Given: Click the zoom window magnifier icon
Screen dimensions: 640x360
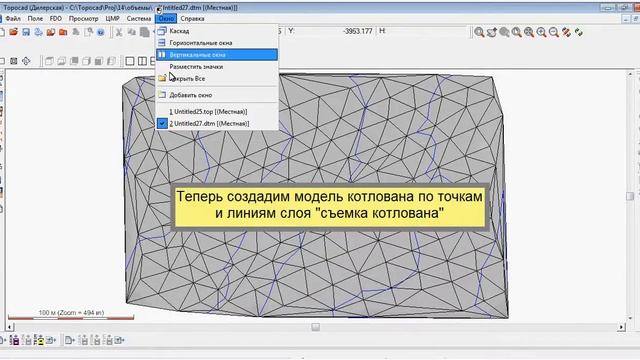Looking at the screenshot, I should pyautogui.click(x=480, y=32).
